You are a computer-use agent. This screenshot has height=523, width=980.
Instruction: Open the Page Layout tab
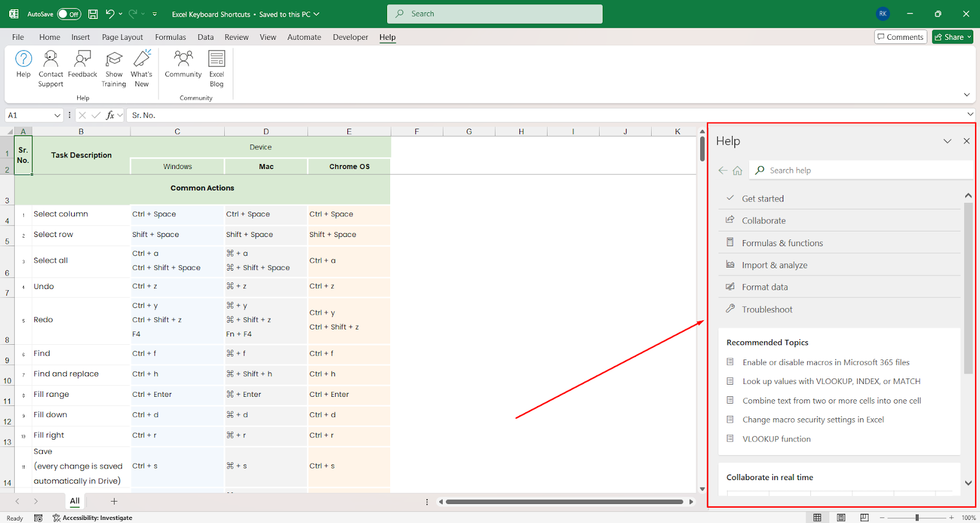pyautogui.click(x=123, y=37)
